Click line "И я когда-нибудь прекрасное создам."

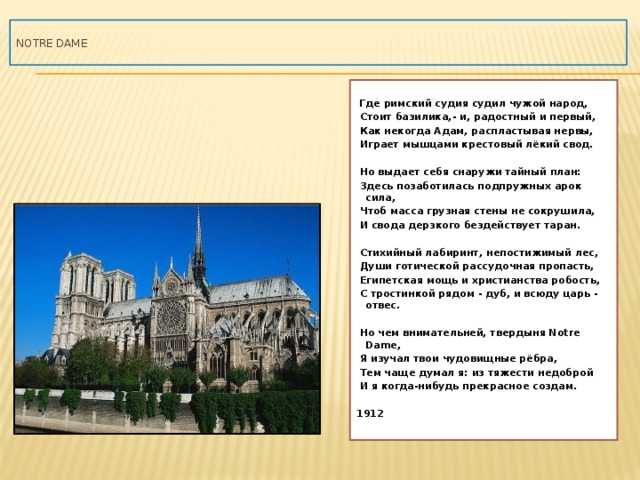coord(468,386)
